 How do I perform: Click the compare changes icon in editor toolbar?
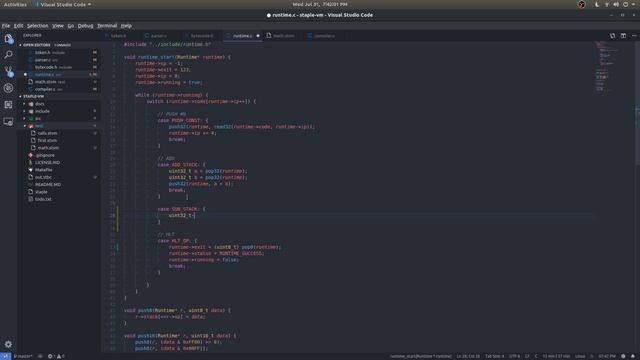pyautogui.click(x=612, y=36)
